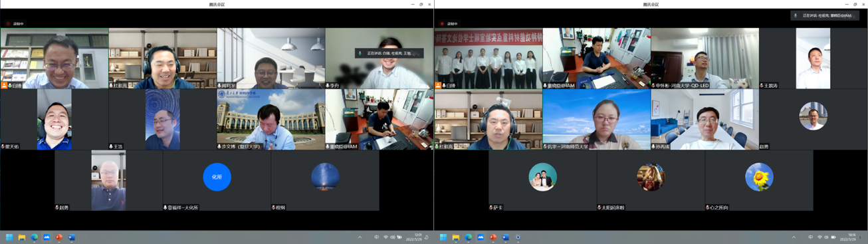Open File Explorer in left taskbar

(x=22, y=237)
